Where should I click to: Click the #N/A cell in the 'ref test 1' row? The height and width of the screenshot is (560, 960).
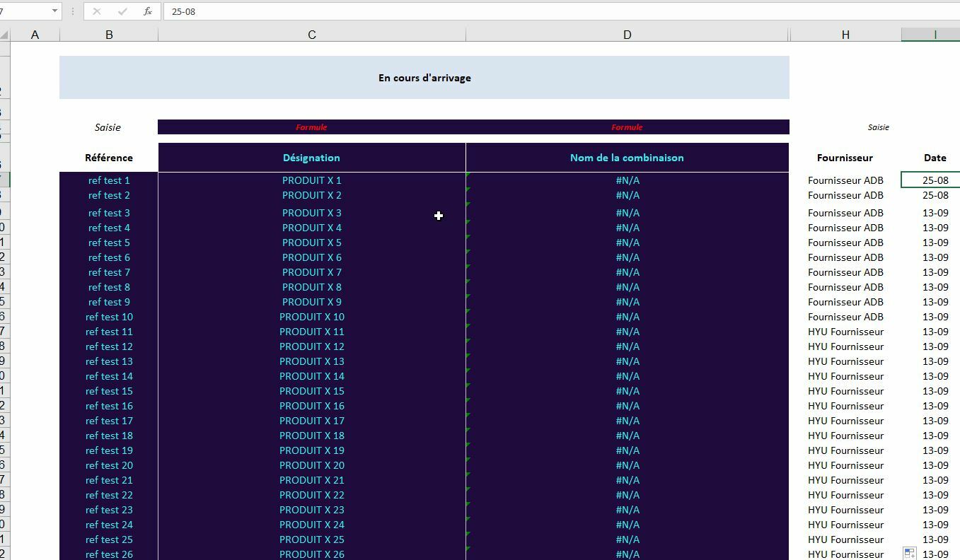pyautogui.click(x=628, y=180)
